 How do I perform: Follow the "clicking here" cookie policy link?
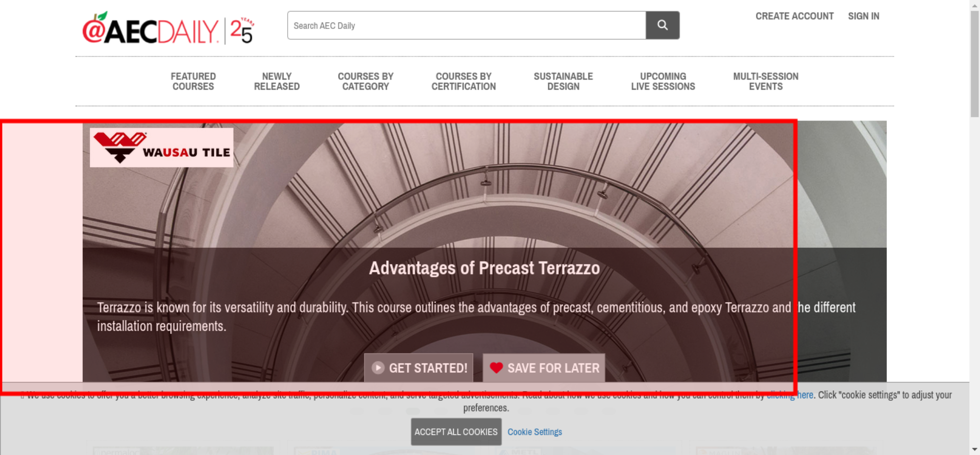[x=790, y=395]
